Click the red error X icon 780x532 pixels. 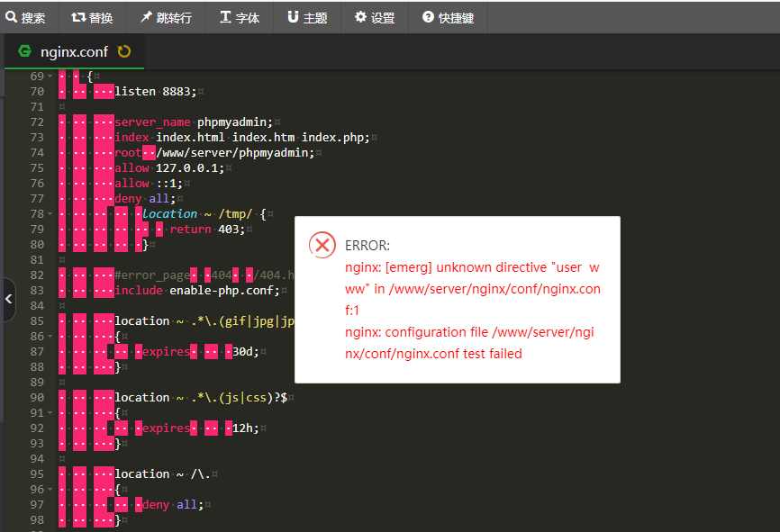[x=322, y=245]
